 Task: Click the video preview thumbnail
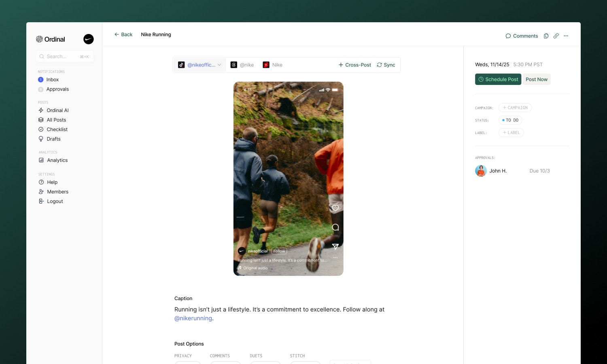tap(289, 179)
